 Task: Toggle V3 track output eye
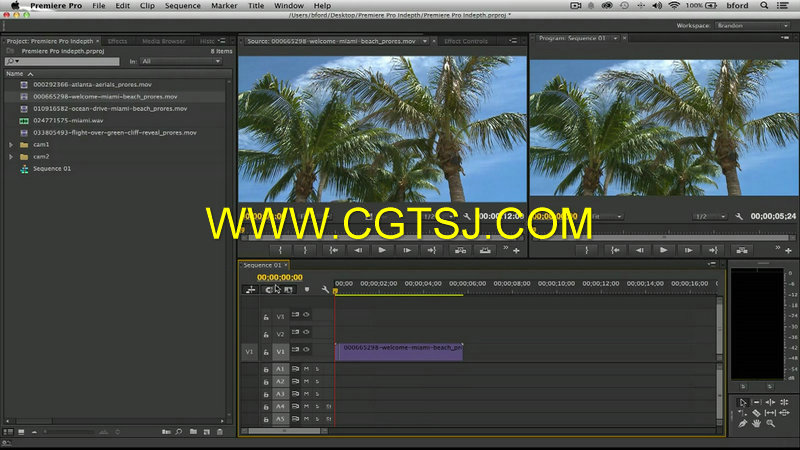point(306,315)
